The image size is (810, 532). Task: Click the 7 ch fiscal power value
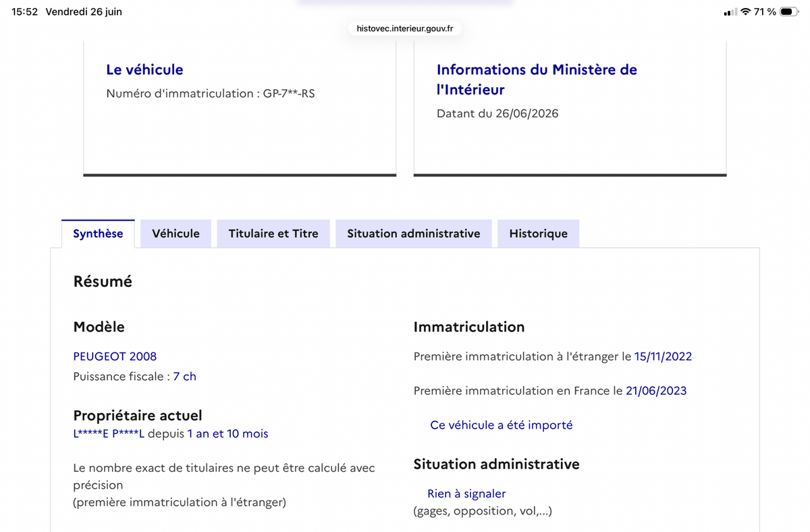pyautogui.click(x=184, y=377)
